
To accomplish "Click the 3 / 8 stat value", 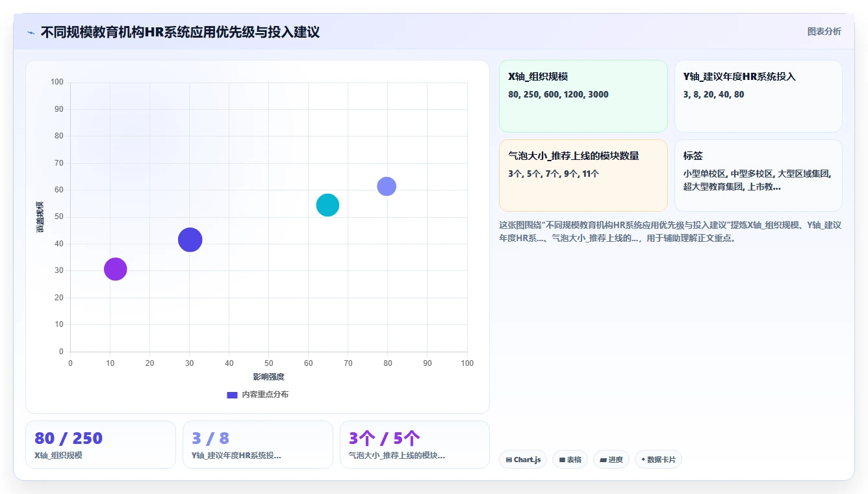I will (x=211, y=439).
